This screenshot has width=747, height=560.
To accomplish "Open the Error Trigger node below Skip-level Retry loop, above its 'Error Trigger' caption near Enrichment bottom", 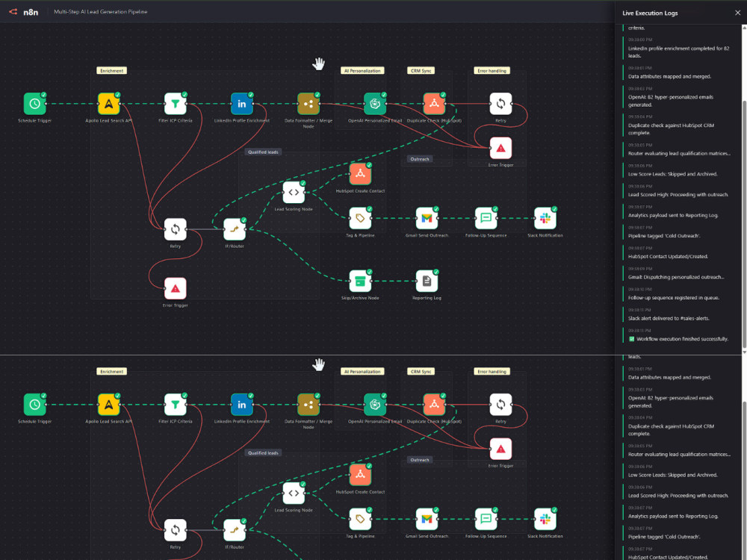I will point(176,288).
